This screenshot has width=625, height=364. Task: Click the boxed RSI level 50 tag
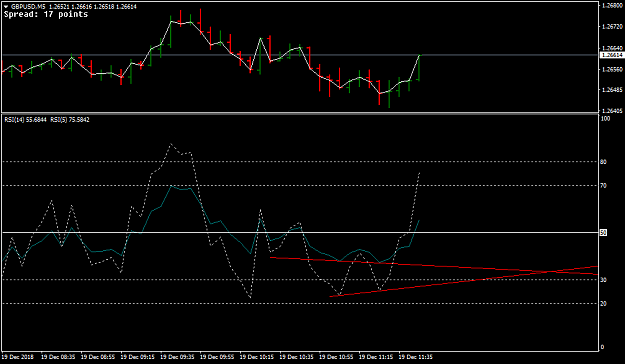tap(603, 232)
